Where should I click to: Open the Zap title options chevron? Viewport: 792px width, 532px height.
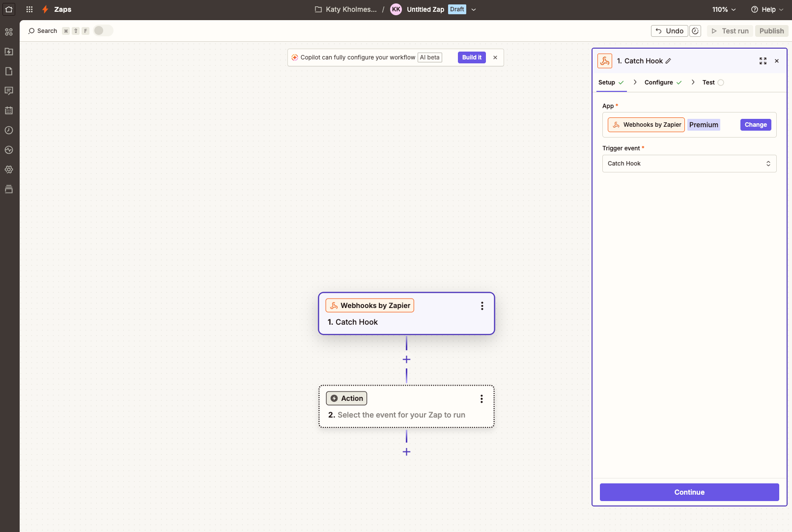click(474, 9)
